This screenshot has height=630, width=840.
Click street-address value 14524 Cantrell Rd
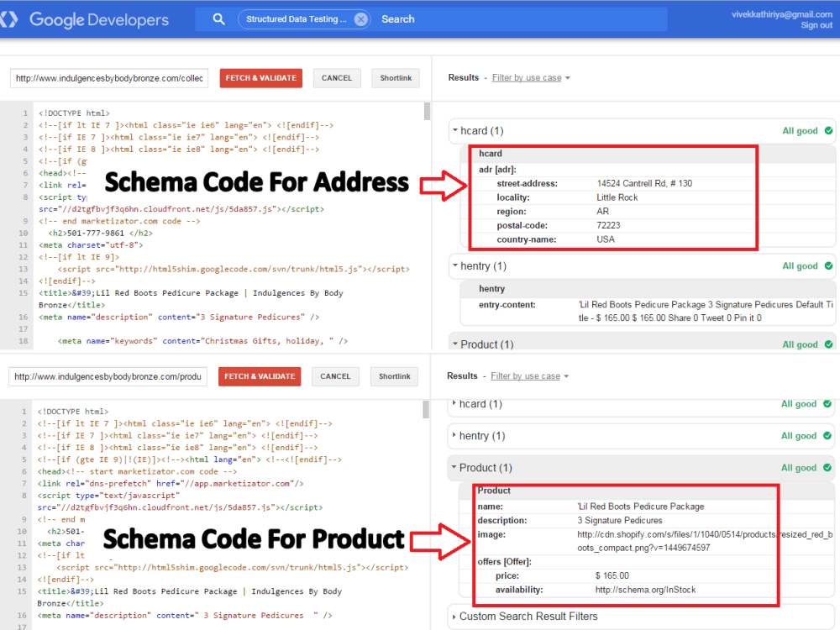click(x=644, y=184)
